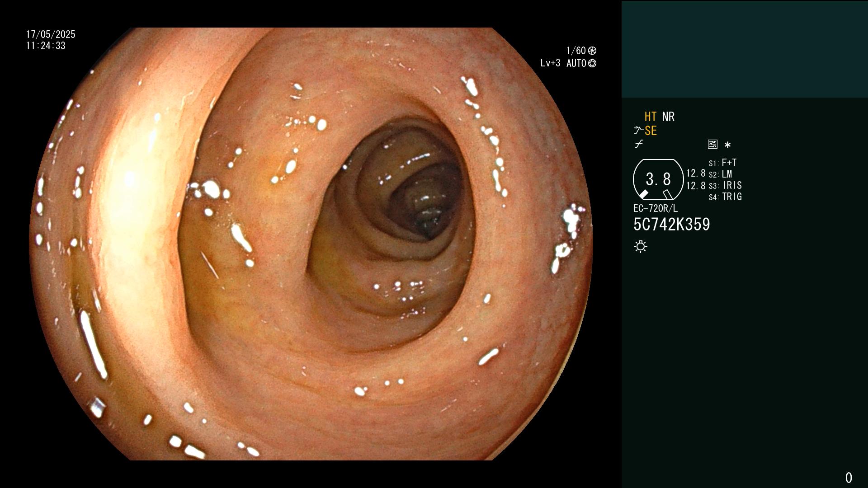Click the upper 12.8 diameter value
The image size is (868, 488).
[696, 173]
